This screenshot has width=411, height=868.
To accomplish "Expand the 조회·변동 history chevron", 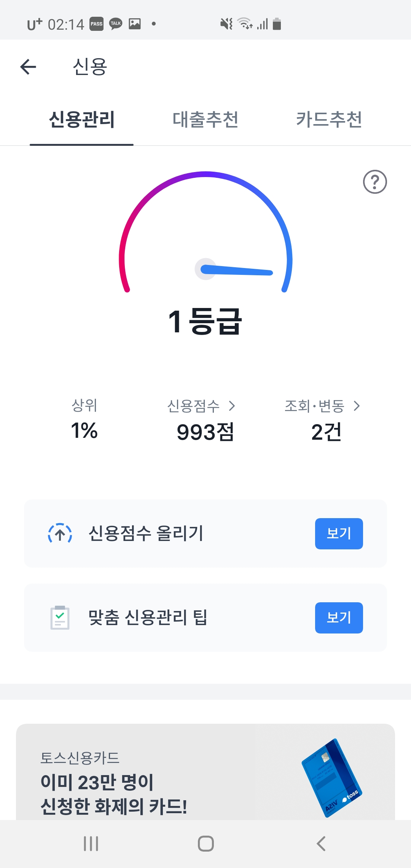I will 357,406.
